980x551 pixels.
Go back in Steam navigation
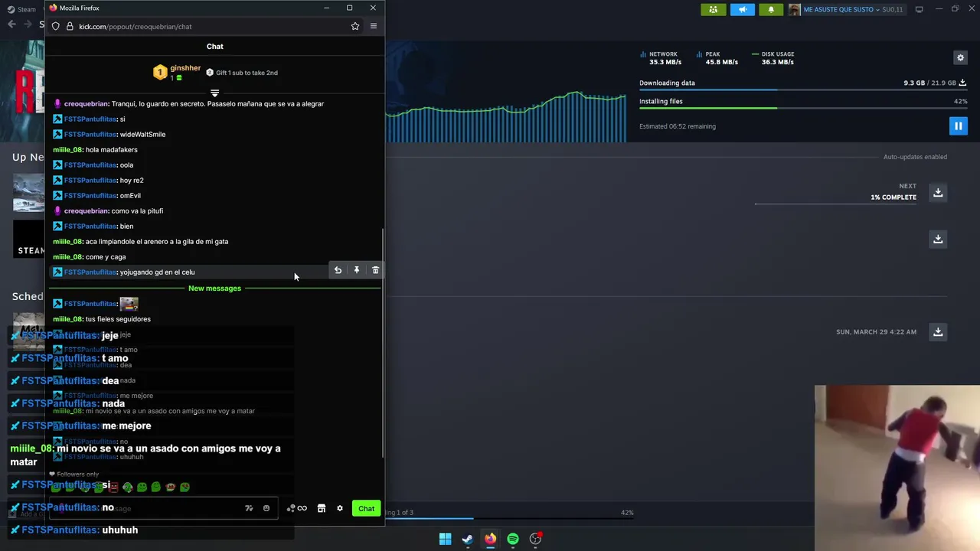coord(11,24)
